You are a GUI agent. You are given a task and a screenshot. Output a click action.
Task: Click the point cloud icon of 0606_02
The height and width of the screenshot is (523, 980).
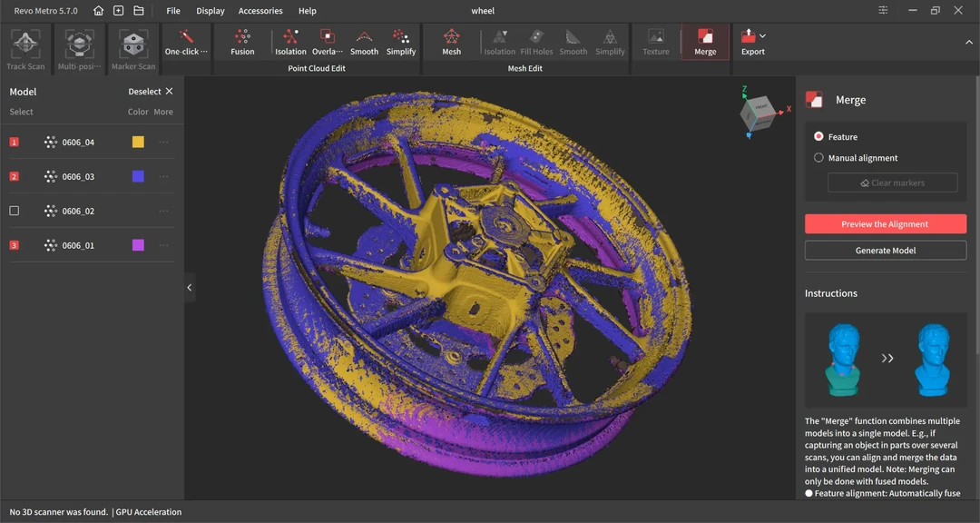[51, 211]
